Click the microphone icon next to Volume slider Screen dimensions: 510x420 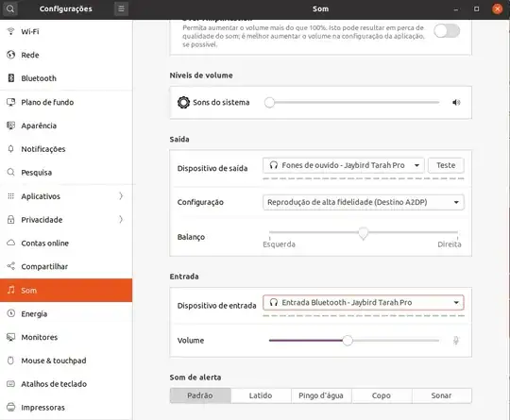click(456, 341)
